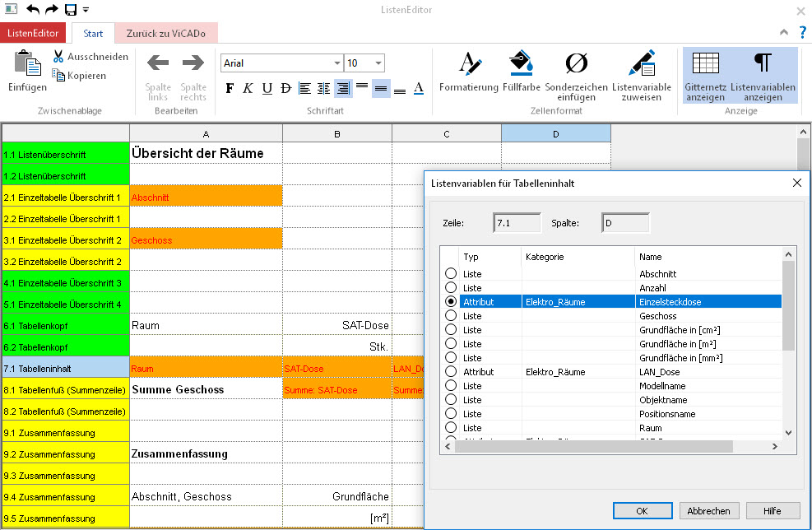Viewport: 812px width, 530px height.
Task: Toggle bold (F) formatting
Action: pyautogui.click(x=230, y=89)
